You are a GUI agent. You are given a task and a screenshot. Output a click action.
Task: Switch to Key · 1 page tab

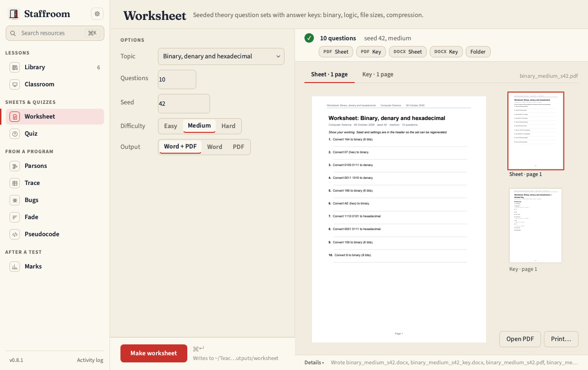click(x=377, y=74)
